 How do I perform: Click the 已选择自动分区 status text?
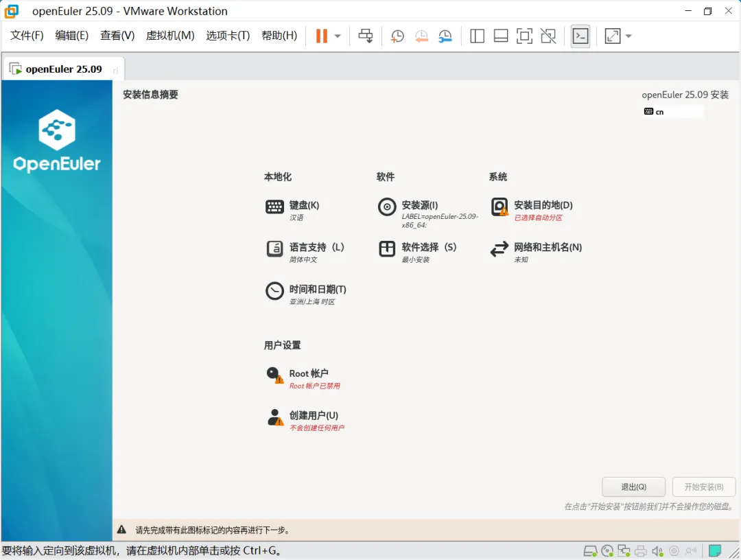pyautogui.click(x=539, y=218)
